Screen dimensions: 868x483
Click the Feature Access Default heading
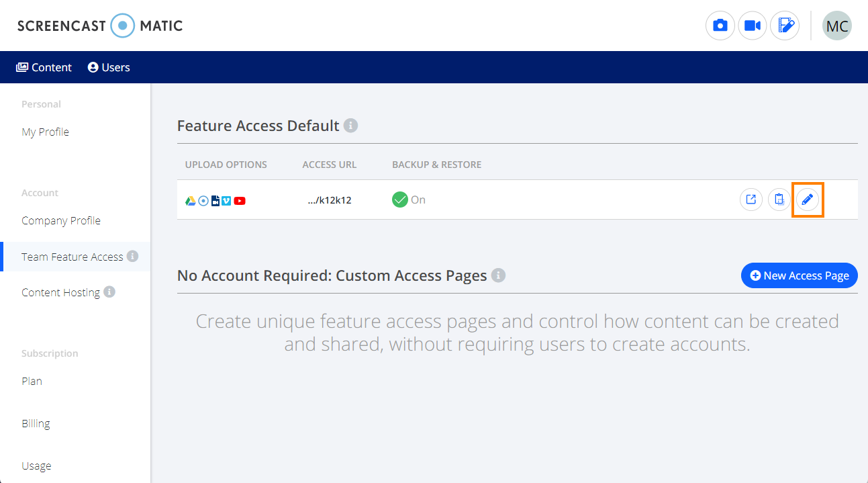click(258, 126)
